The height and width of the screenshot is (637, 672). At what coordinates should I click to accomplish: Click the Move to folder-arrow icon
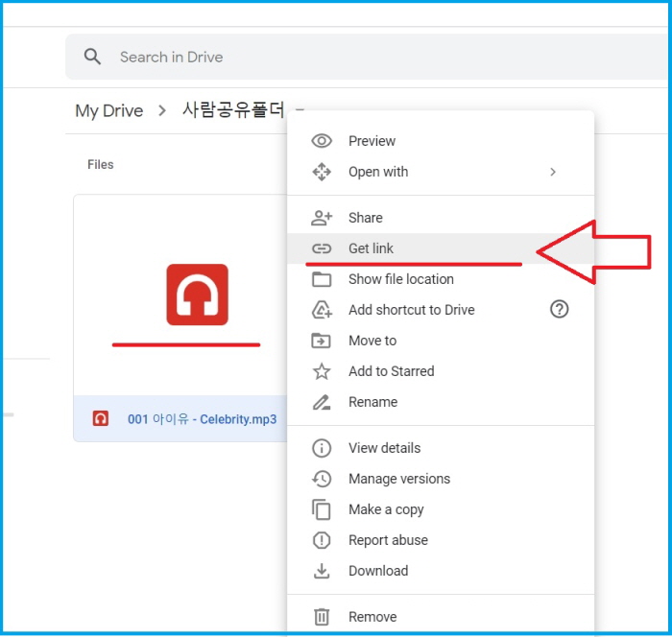[x=321, y=341]
